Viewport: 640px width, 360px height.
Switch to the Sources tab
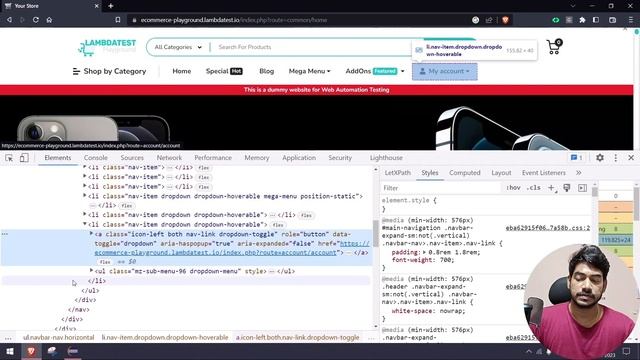tap(132, 158)
